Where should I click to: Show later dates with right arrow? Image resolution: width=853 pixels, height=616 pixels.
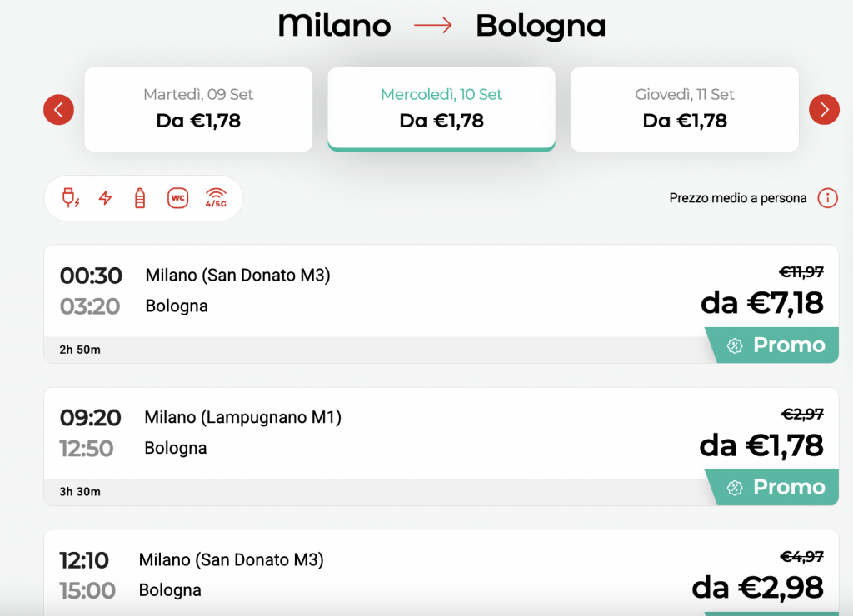824,110
